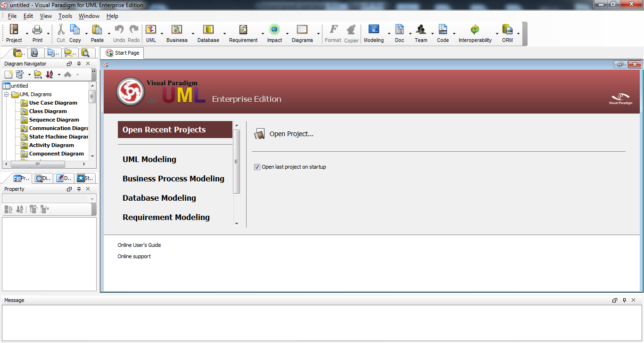Open the Project toolbar button

pos(14,33)
